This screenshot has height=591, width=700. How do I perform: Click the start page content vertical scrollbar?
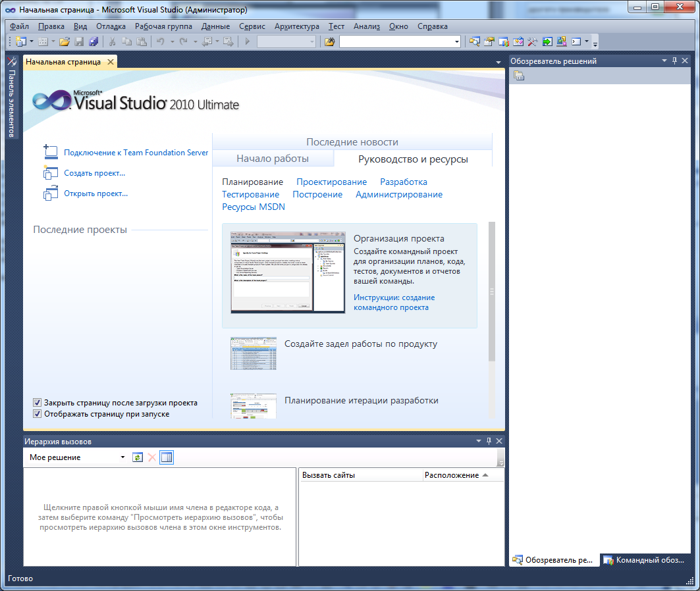[492, 292]
